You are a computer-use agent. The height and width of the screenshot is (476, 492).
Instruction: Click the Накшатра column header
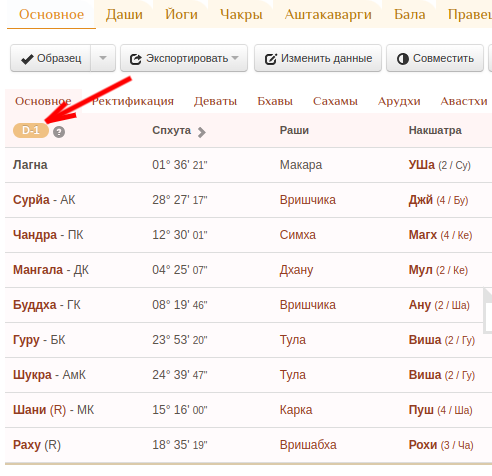click(435, 130)
